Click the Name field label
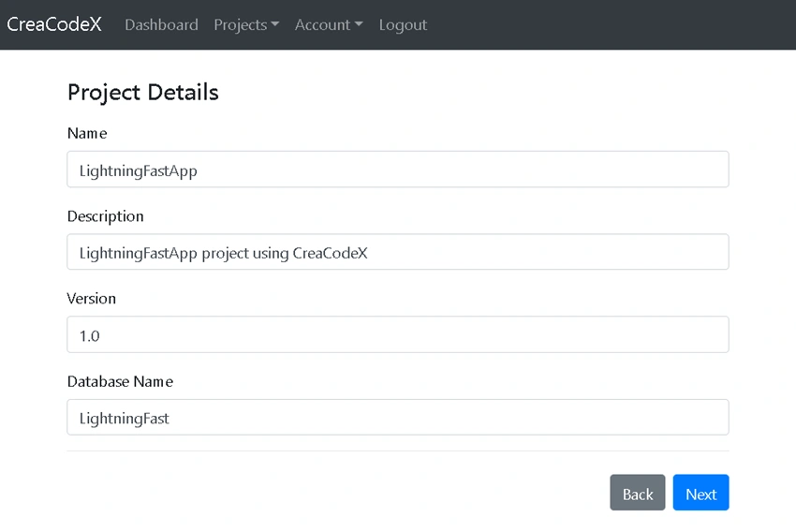Screen dimensions: 796x532 pyautogui.click(x=87, y=133)
